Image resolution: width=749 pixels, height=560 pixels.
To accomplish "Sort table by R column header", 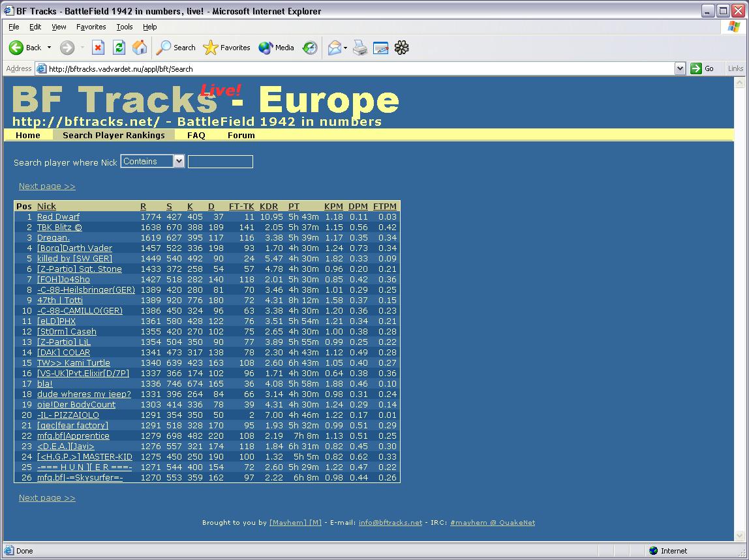I will pos(144,206).
